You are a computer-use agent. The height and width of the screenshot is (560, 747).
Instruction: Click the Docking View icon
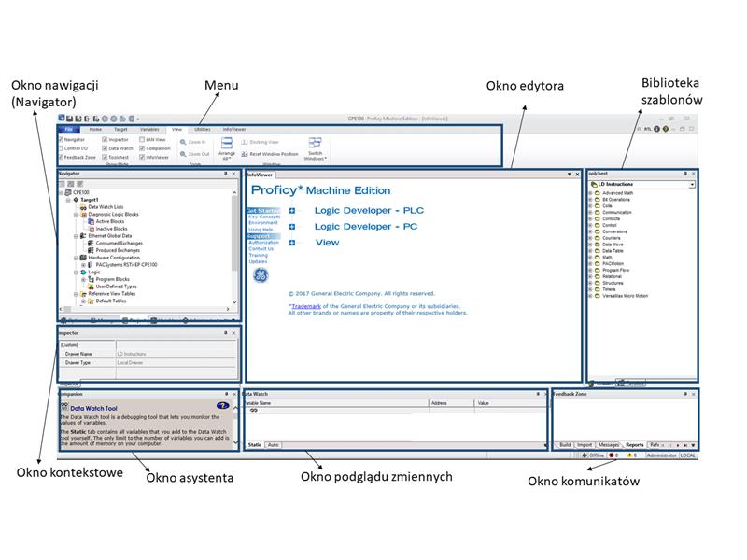coord(245,142)
